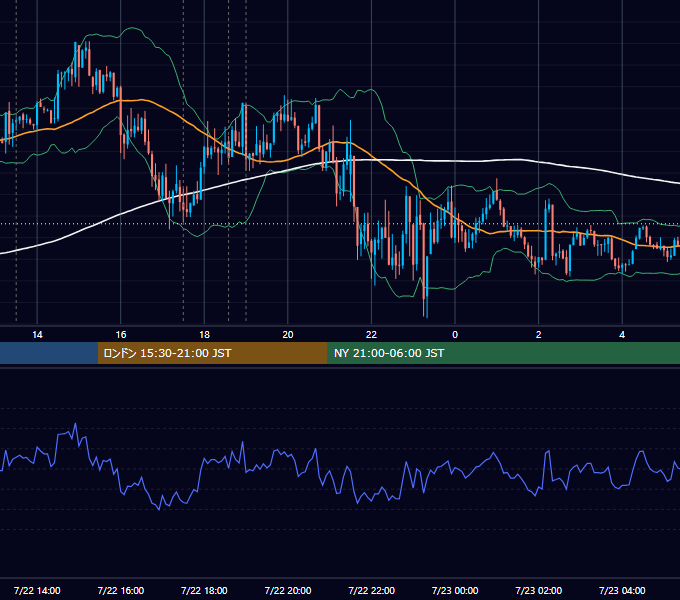Click the 7/23 02:00 date label
680x600 pixels.
coord(539,590)
